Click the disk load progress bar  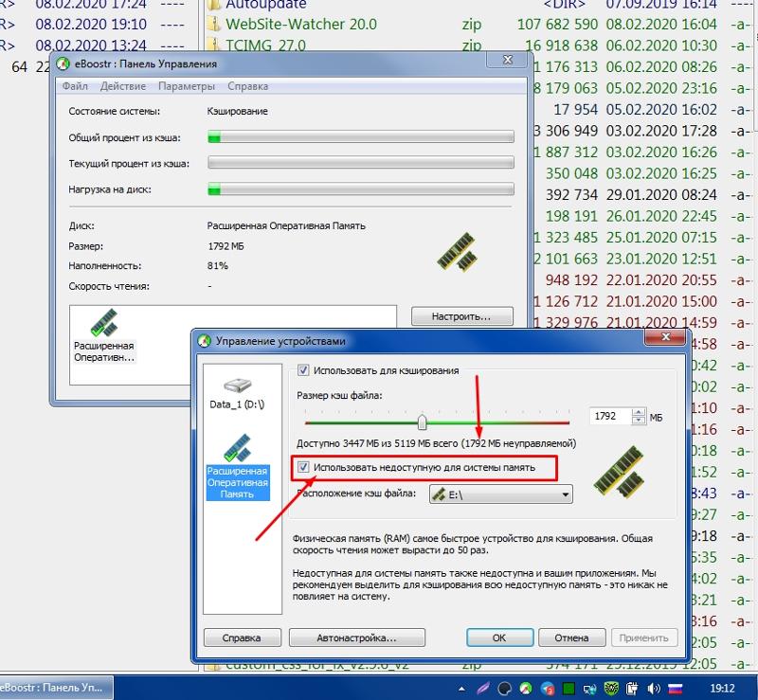[361, 189]
